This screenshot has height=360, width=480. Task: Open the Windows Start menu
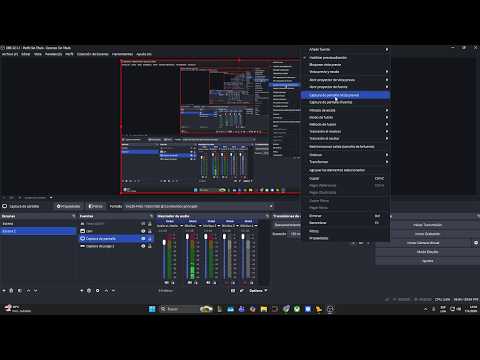point(152,309)
